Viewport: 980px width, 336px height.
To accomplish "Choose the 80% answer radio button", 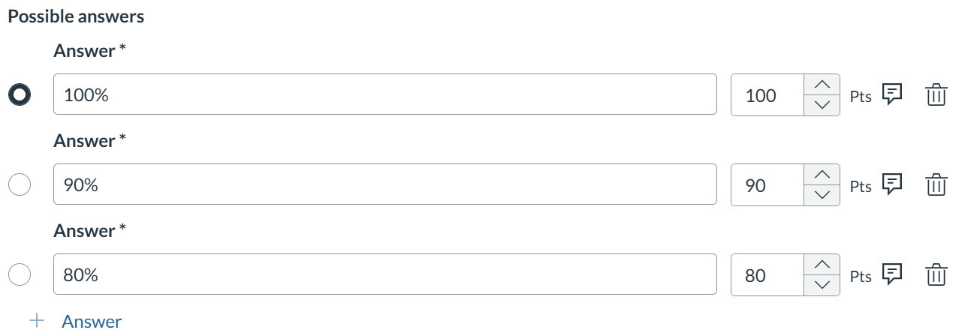I will click(20, 274).
